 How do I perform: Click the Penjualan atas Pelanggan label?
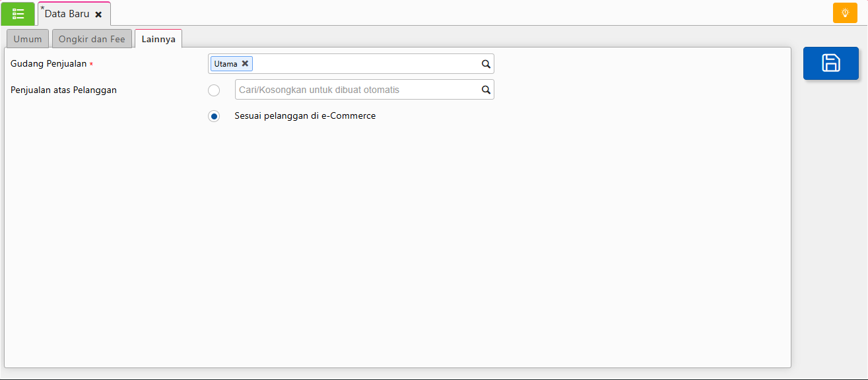point(63,90)
